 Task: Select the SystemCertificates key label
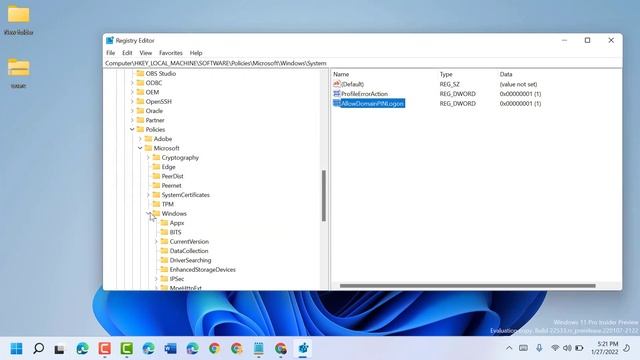(x=185, y=195)
